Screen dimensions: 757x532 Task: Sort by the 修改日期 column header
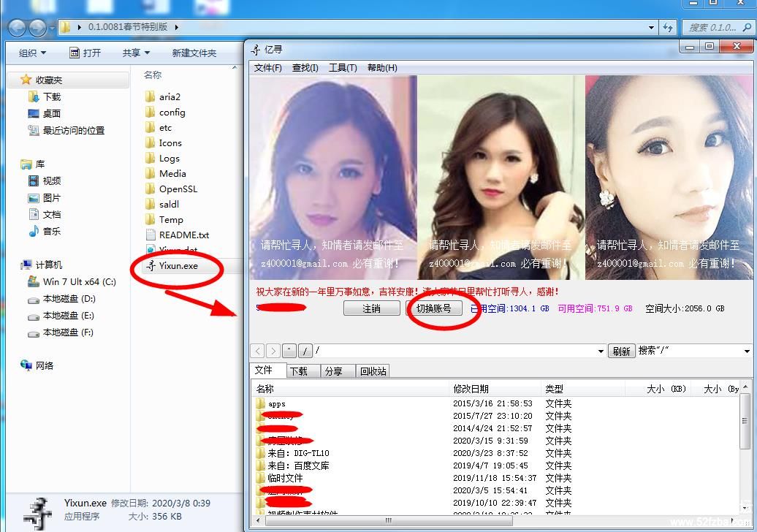(x=495, y=389)
